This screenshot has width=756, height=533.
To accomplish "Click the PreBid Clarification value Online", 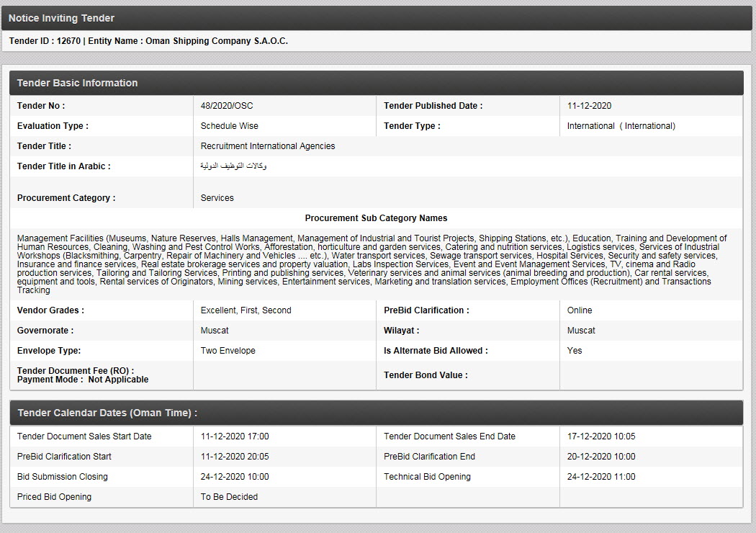I will point(580,310).
